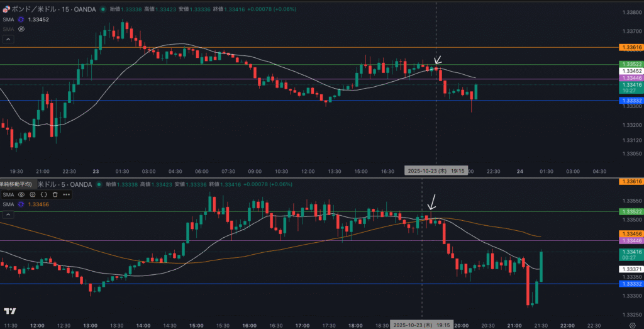Show the hidden SMA in upper chart
The image size is (644, 329).
pyautogui.click(x=21, y=29)
